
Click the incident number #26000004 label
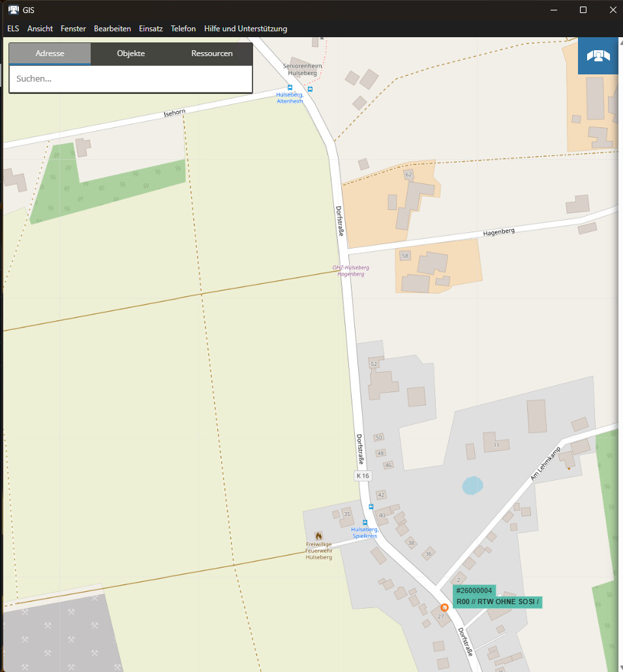474,590
